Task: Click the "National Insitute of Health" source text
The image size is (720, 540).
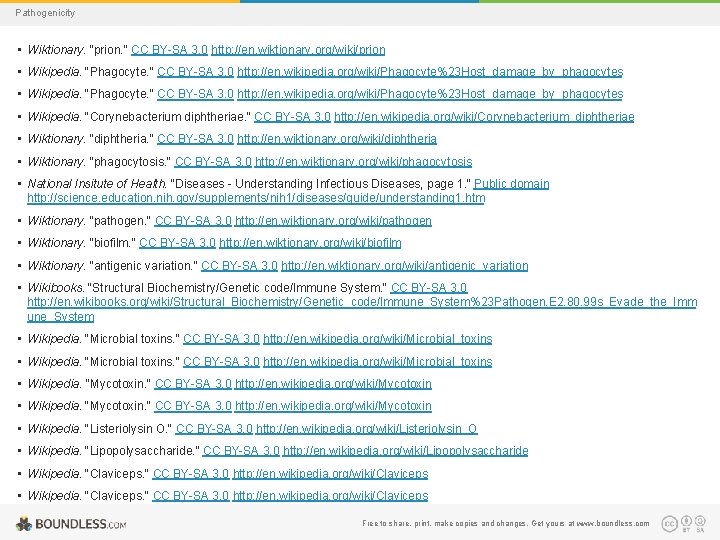Action: coord(96,184)
